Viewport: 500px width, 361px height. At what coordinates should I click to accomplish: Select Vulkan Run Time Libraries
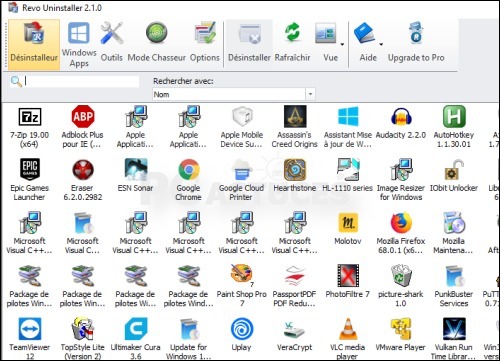click(454, 339)
